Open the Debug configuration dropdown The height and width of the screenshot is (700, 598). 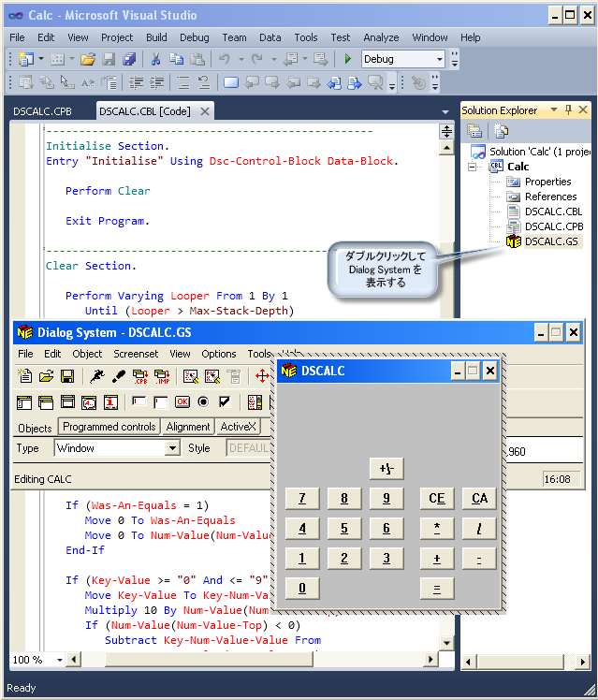pyautogui.click(x=440, y=59)
